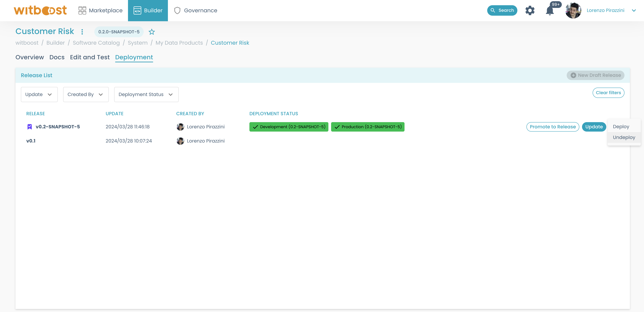Viewport: 644px width, 312px height.
Task: Open the Deployment Status filter
Action: (146, 94)
